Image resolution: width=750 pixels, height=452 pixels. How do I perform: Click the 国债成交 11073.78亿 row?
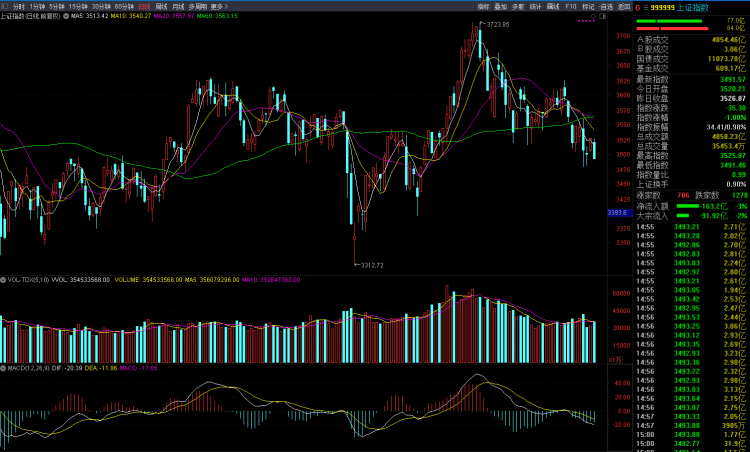[x=691, y=59]
